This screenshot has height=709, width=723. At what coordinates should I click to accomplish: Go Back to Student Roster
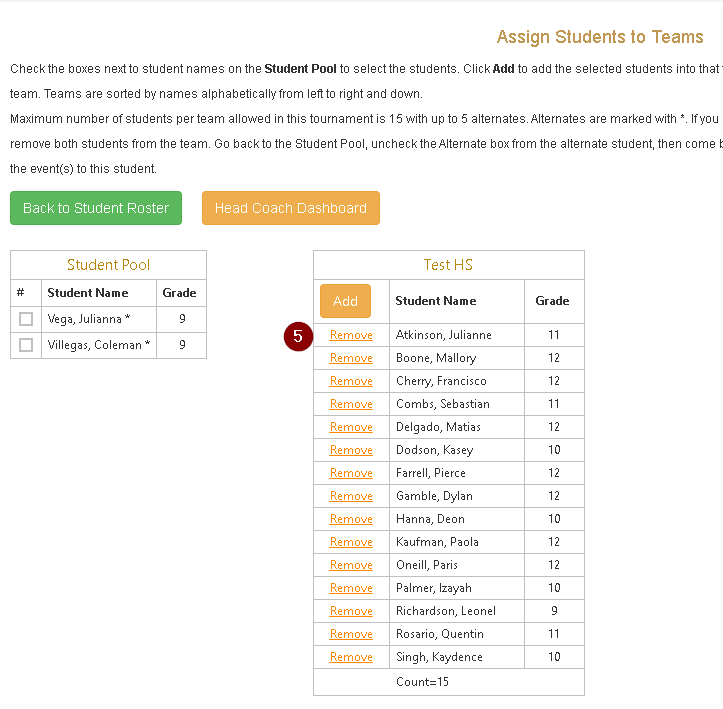pyautogui.click(x=96, y=208)
